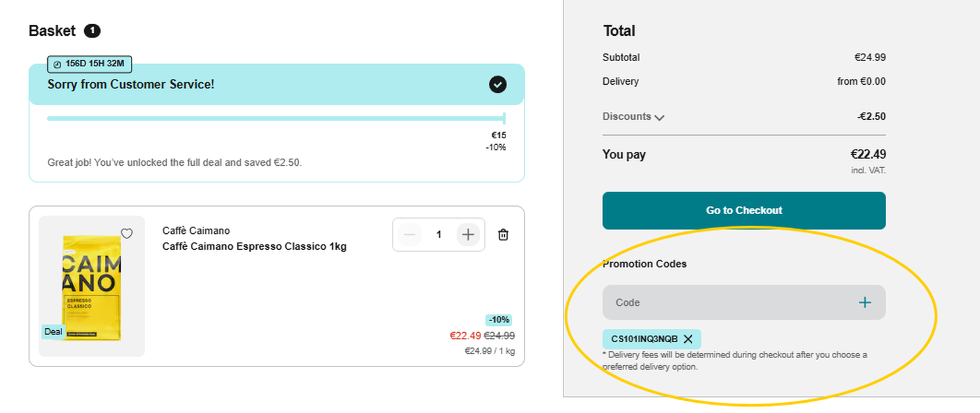Delete the item using the trash icon

tap(503, 235)
